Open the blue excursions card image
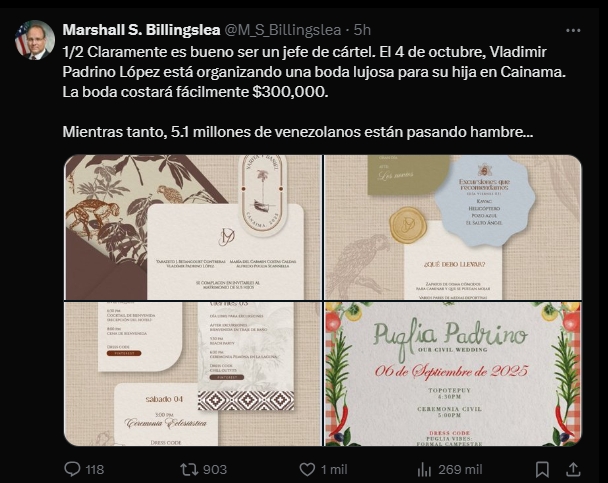608x483 pixels. (x=453, y=227)
